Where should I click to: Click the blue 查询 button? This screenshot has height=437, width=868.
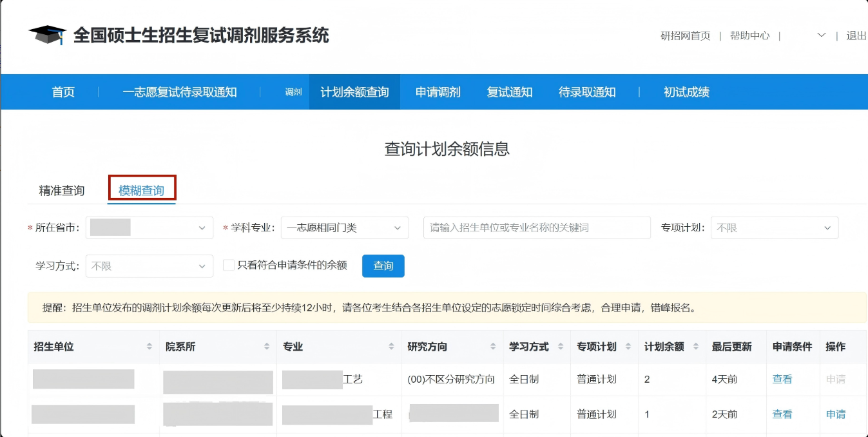point(383,266)
